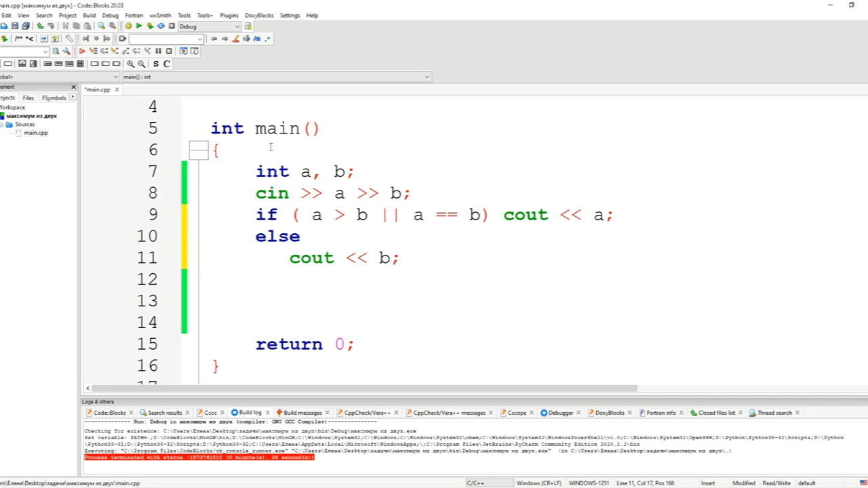Click the Copy icon in toolbar
Image resolution: width=868 pixels, height=488 pixels.
pos(76,26)
